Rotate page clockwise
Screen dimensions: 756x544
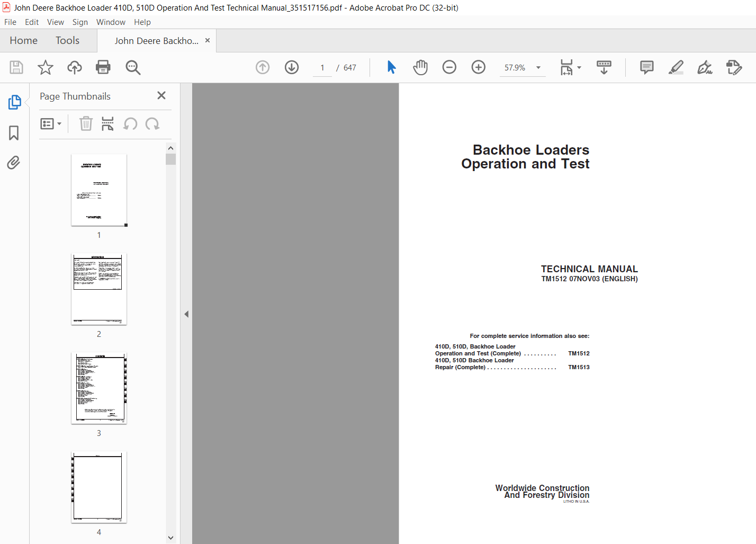[152, 124]
